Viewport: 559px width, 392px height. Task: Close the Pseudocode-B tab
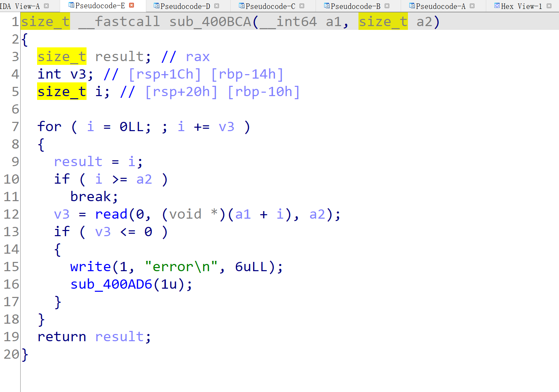tap(387, 6)
